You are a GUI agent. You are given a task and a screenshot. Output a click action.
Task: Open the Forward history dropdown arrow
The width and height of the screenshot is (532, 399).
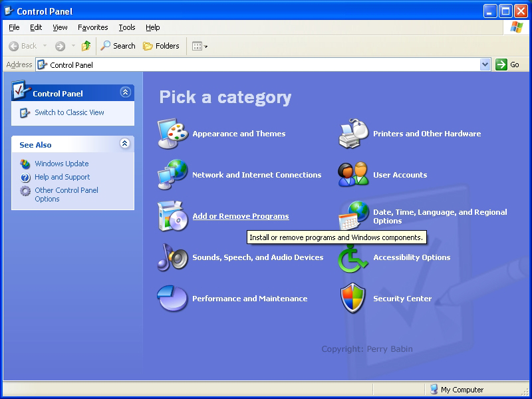click(73, 46)
